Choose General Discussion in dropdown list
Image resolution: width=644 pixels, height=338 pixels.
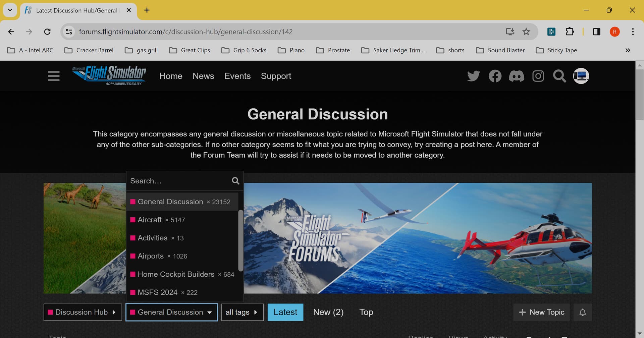pos(182,202)
